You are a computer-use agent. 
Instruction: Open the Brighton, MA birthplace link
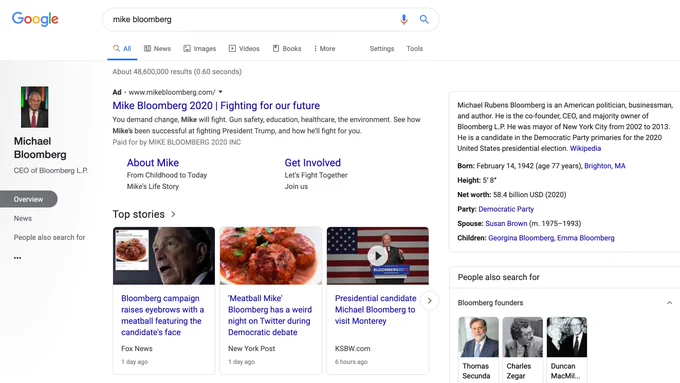pos(605,166)
